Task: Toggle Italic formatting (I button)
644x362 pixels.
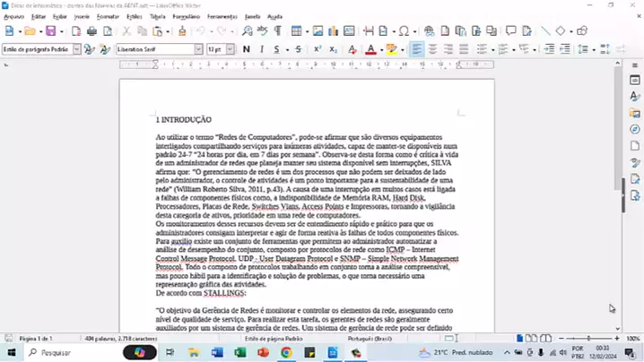Action: click(x=261, y=49)
